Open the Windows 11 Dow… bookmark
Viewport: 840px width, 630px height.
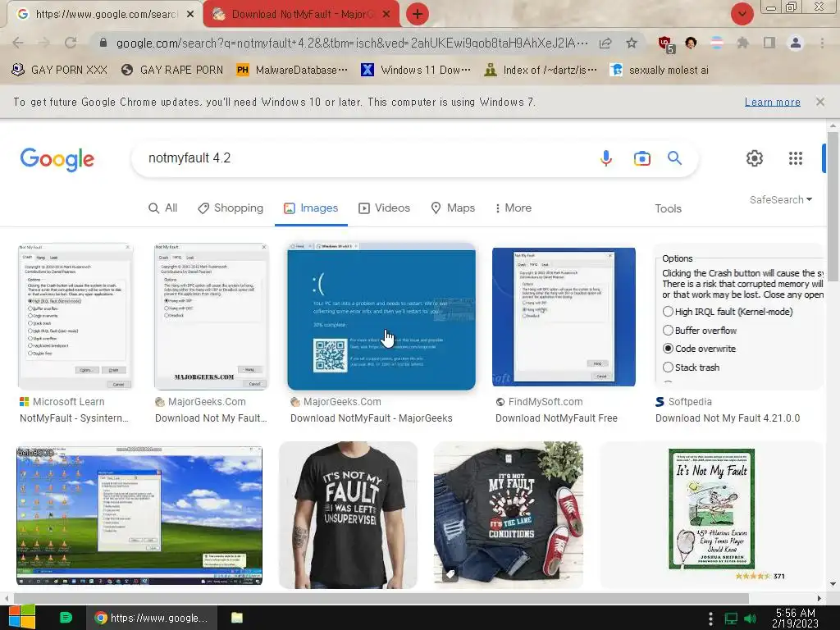416,71
